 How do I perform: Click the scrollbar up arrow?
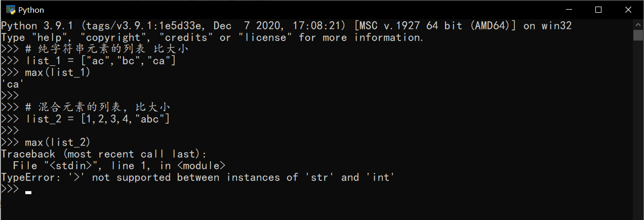tap(638, 24)
